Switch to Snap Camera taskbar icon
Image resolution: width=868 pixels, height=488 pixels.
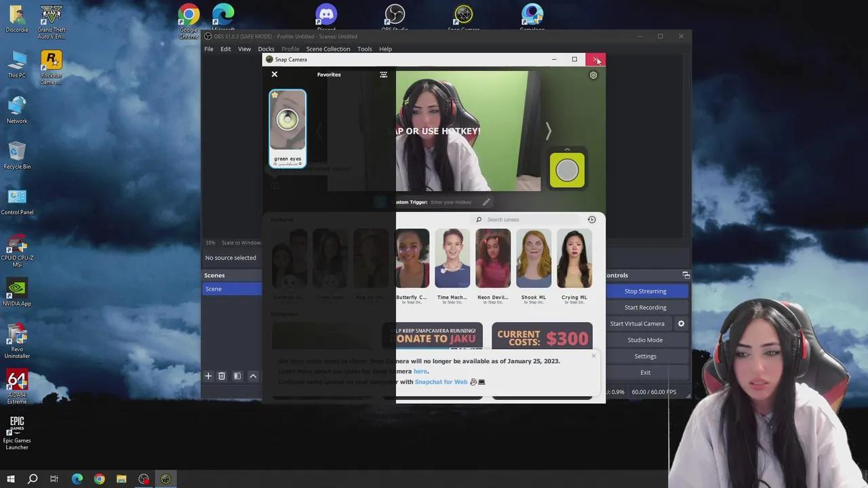point(165,479)
